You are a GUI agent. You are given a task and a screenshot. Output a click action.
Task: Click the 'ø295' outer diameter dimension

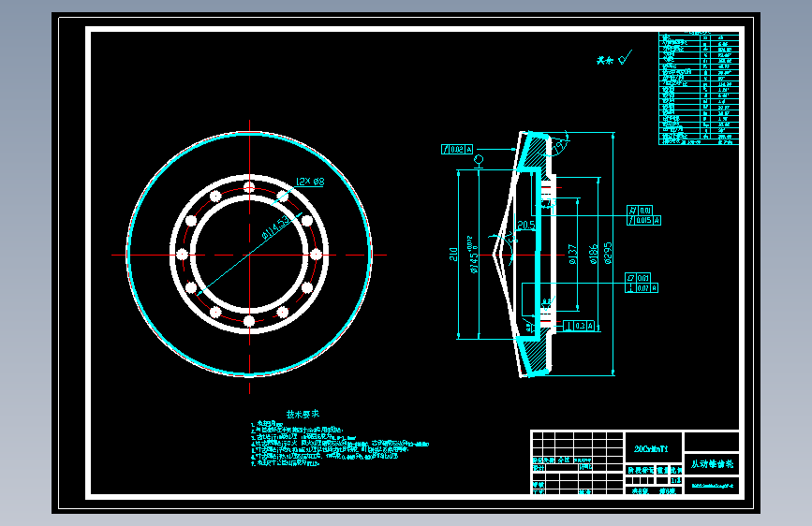(x=608, y=253)
